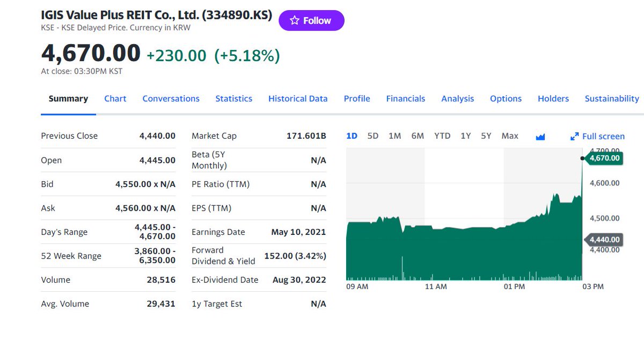Viewport: 644px width, 338px height.
Task: Go to the Statistics tab
Action: click(233, 99)
